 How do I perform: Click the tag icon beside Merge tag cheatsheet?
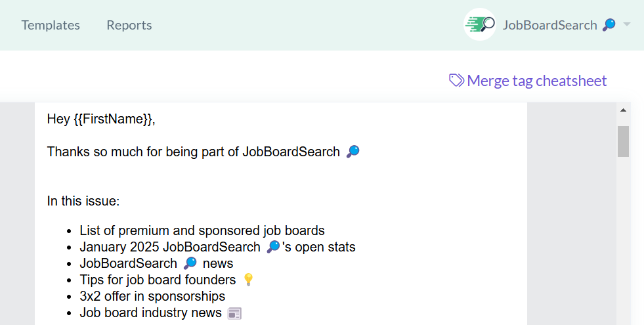pyautogui.click(x=456, y=81)
